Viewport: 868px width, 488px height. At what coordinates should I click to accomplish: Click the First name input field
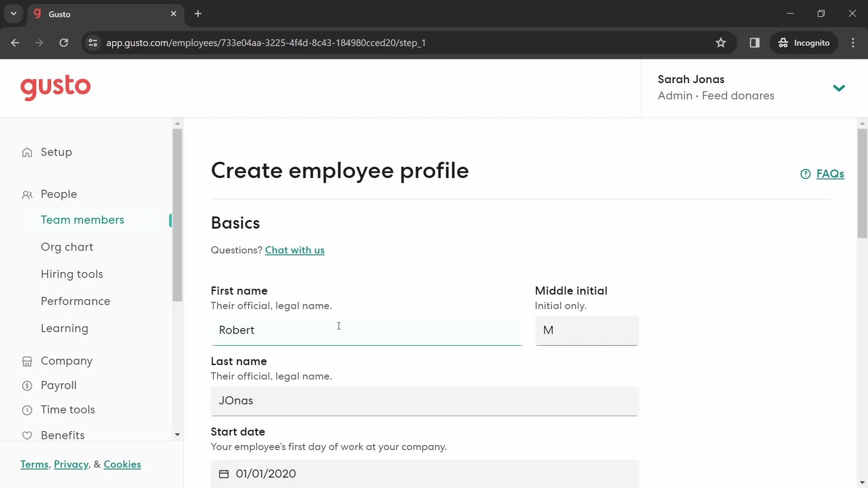click(367, 330)
